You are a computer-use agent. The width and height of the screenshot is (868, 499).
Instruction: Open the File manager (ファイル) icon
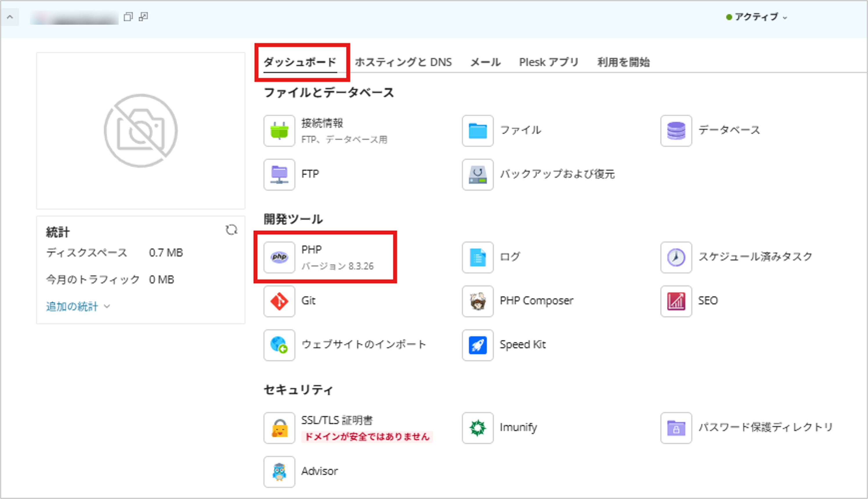(478, 130)
